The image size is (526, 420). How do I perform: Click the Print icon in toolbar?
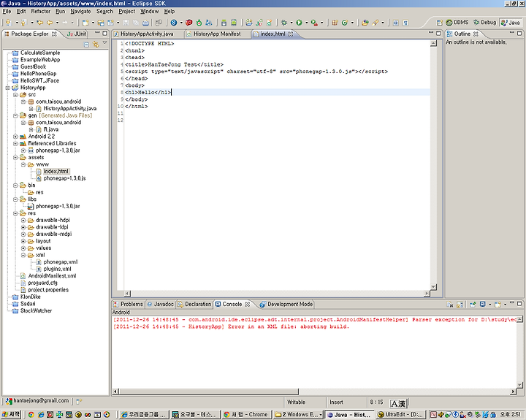[x=146, y=23]
